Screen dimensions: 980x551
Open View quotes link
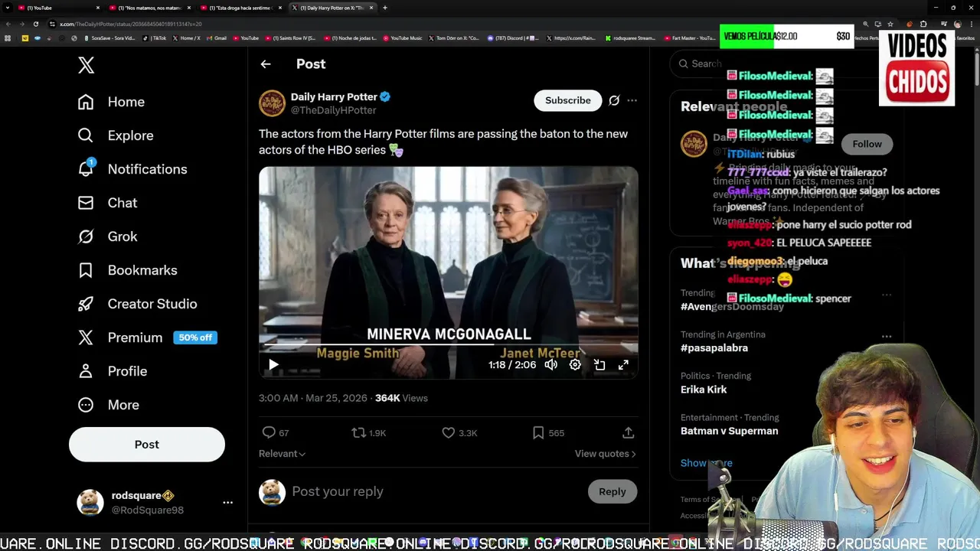pyautogui.click(x=605, y=454)
